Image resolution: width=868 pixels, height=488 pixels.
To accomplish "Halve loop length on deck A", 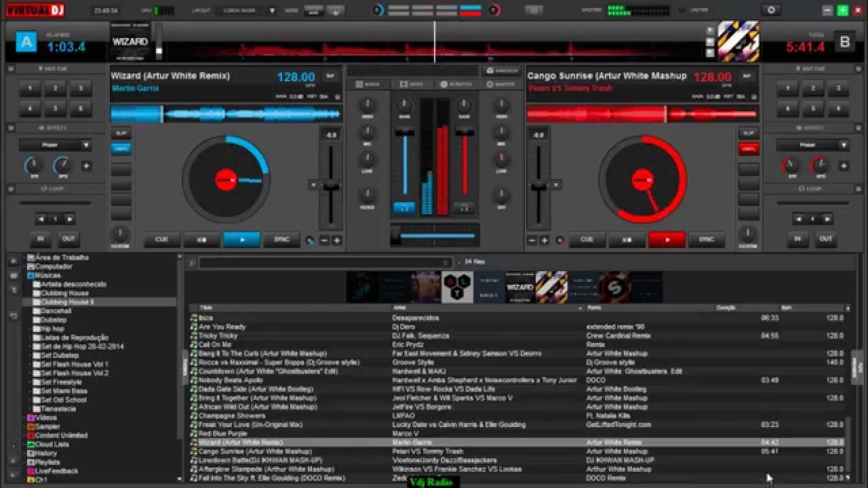I will [x=41, y=219].
